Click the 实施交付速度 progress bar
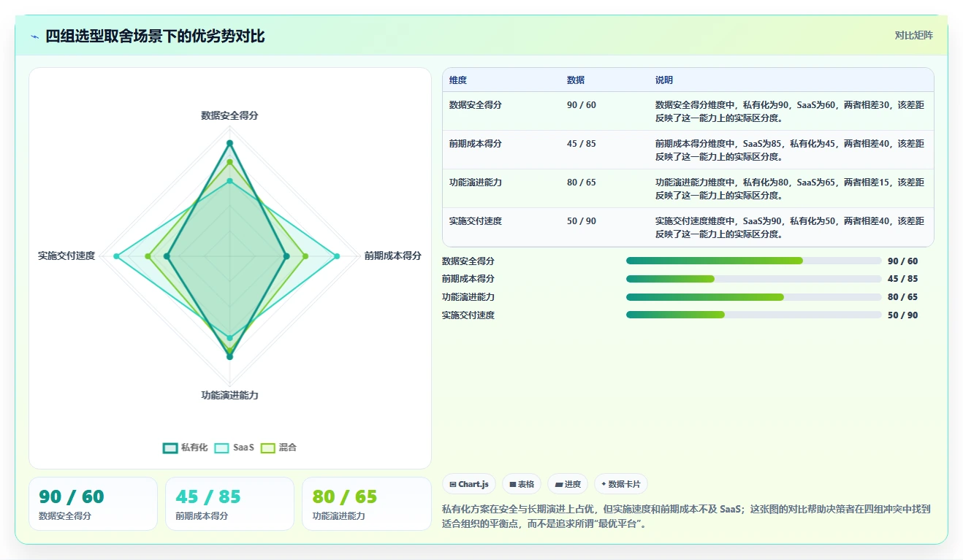The image size is (963, 560). click(754, 315)
